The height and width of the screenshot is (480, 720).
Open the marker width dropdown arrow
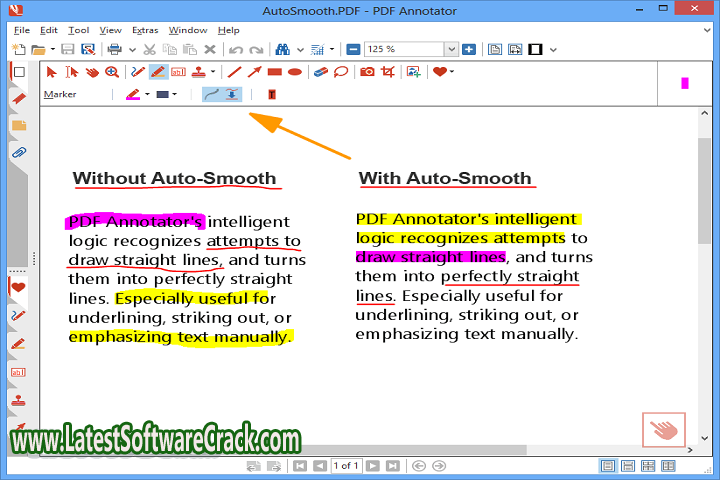coord(174,95)
